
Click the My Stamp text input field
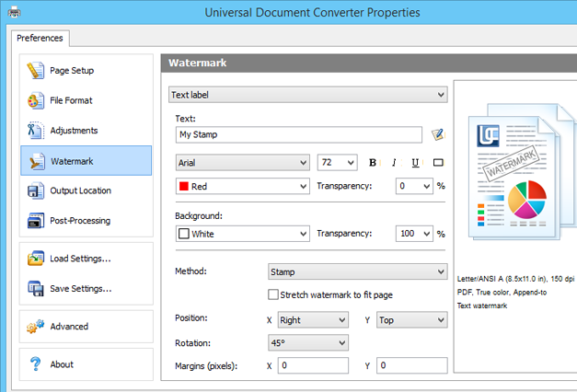tap(299, 134)
